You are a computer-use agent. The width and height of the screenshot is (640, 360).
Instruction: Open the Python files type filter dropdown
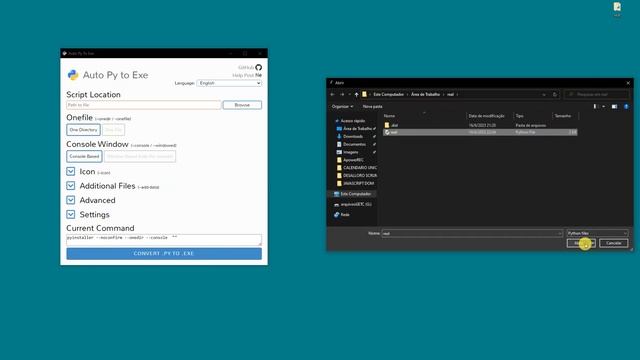(597, 233)
